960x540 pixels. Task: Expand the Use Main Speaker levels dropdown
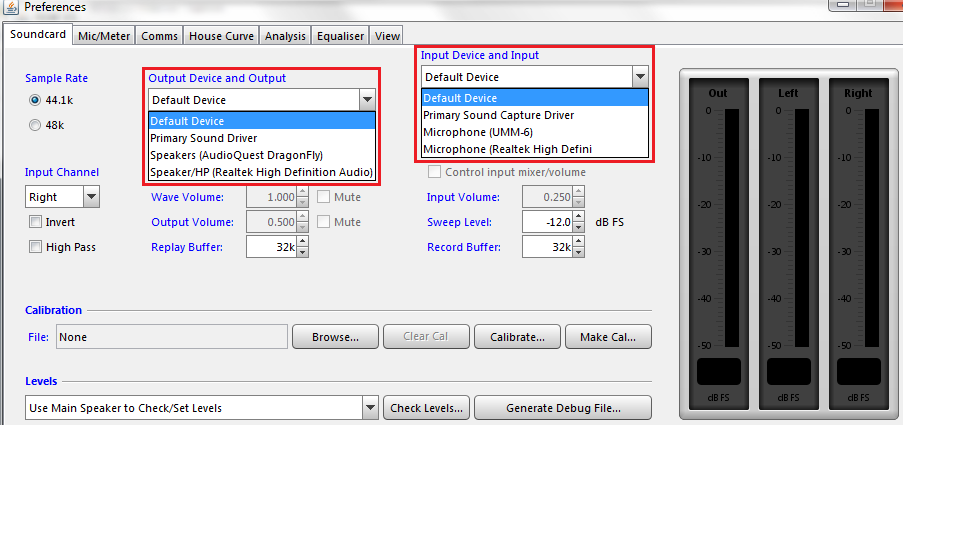[x=370, y=408]
